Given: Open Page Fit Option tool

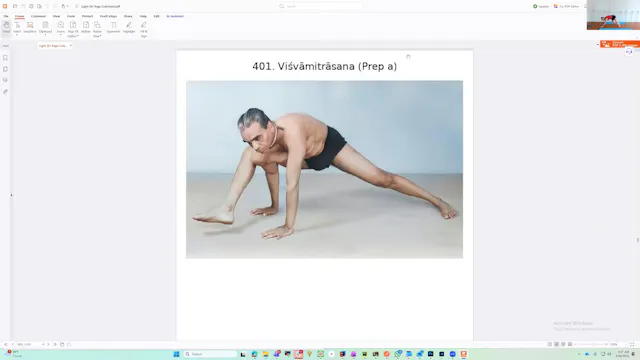Looking at the screenshot, I should point(73,29).
